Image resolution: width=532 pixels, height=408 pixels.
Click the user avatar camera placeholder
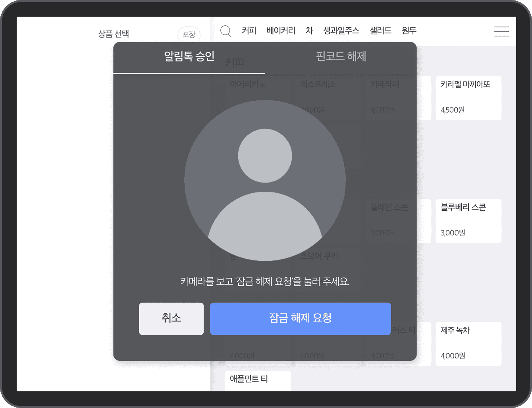[265, 181]
